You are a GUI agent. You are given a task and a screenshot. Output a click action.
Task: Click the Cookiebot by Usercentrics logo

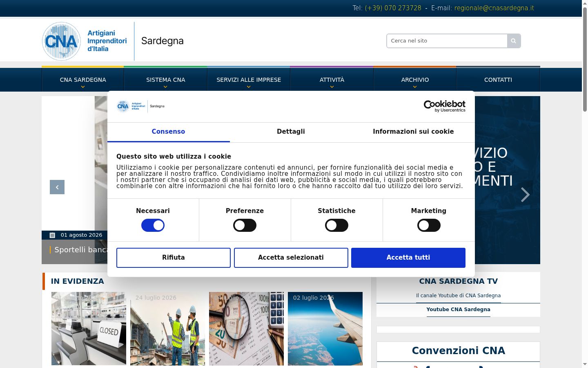coord(444,106)
